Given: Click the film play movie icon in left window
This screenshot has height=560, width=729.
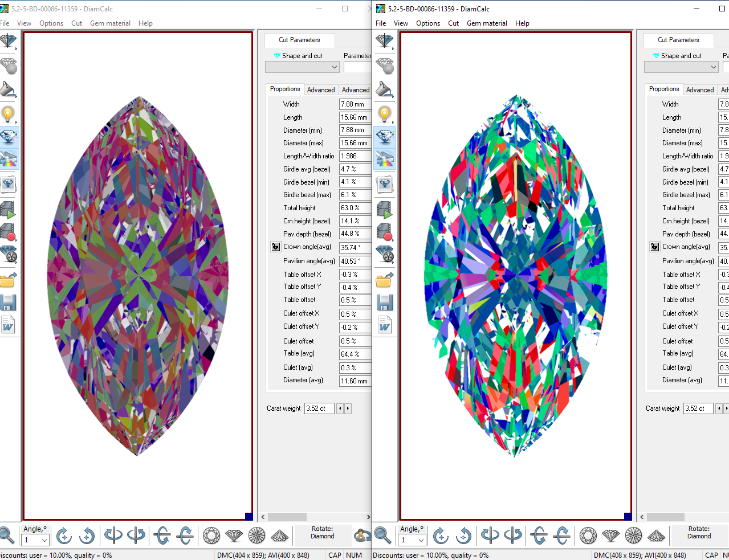Looking at the screenshot, I should (8, 210).
